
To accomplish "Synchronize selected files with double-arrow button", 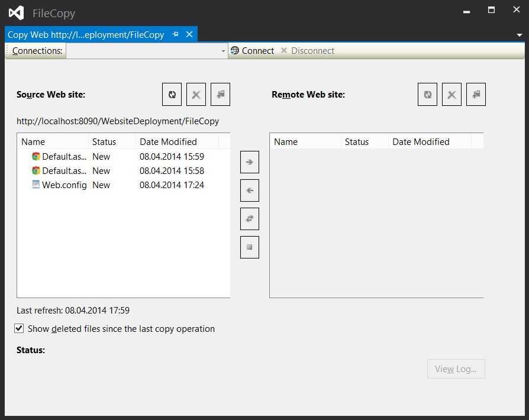I will pos(250,219).
